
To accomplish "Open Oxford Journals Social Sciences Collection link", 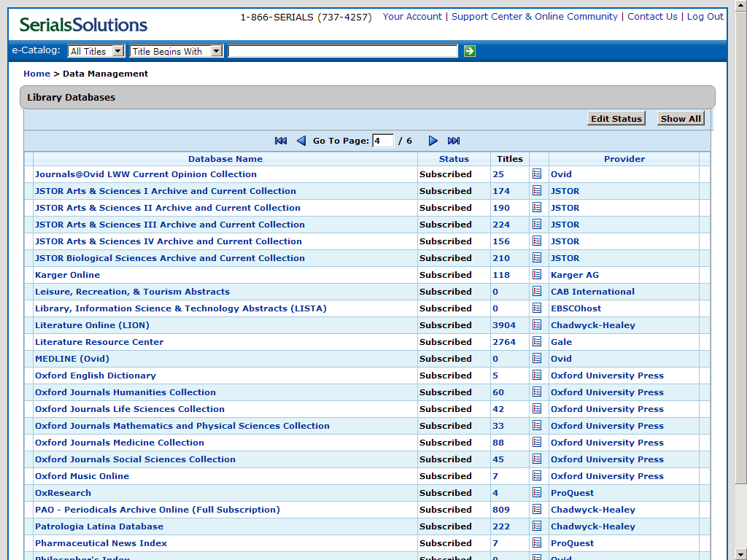I will coord(135,459).
